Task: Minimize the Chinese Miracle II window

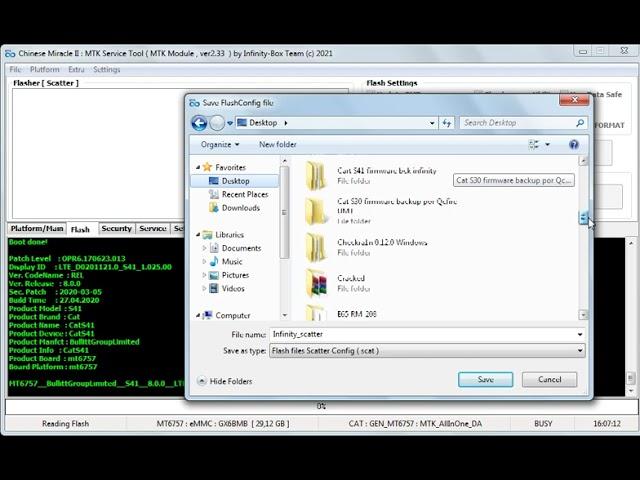Action: 583,51
